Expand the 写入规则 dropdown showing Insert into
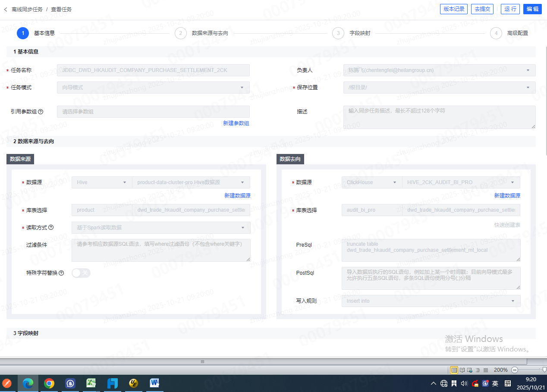Image resolution: width=547 pixels, height=392 pixels. tap(431, 301)
